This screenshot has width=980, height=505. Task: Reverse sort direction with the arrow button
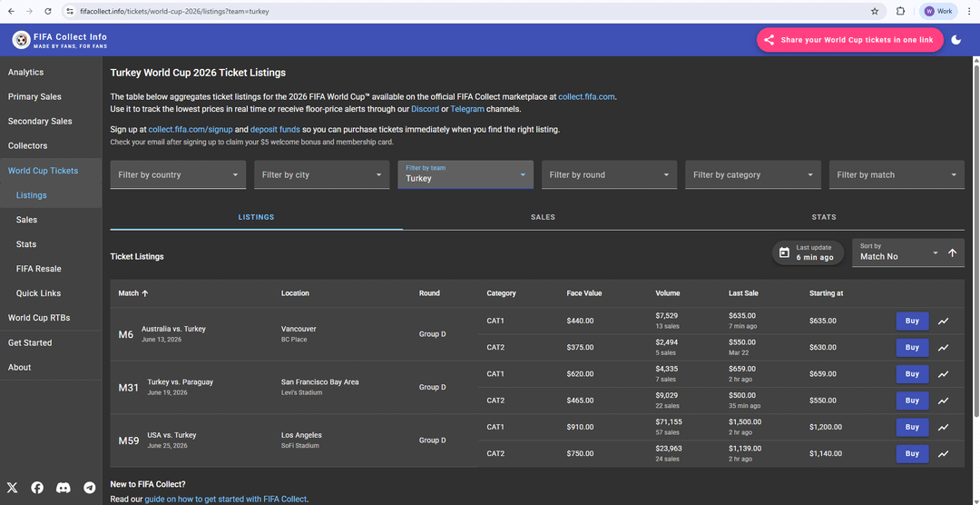tap(952, 252)
